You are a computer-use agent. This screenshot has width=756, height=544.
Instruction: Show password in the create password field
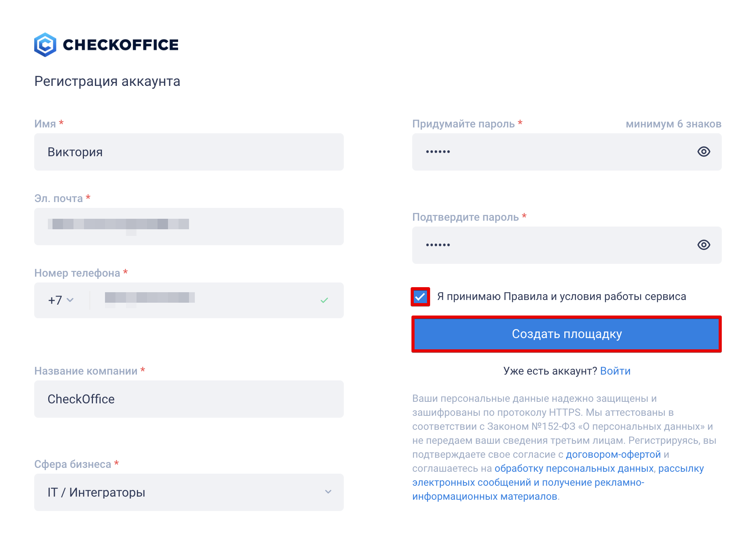[703, 152]
